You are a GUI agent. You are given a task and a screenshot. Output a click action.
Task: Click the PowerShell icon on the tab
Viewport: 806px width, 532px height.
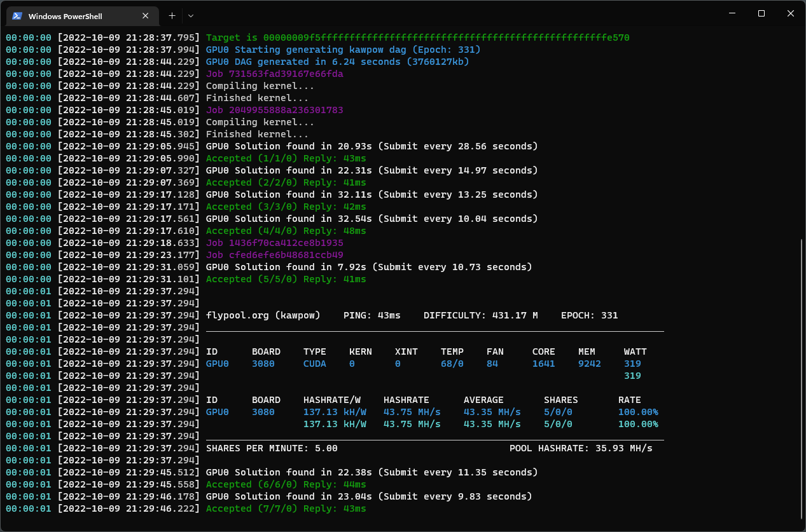(18, 15)
